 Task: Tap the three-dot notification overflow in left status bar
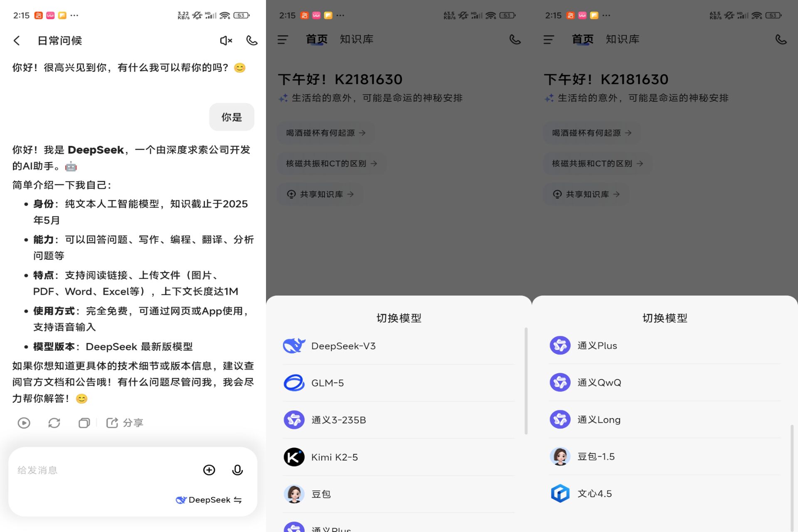(74, 15)
